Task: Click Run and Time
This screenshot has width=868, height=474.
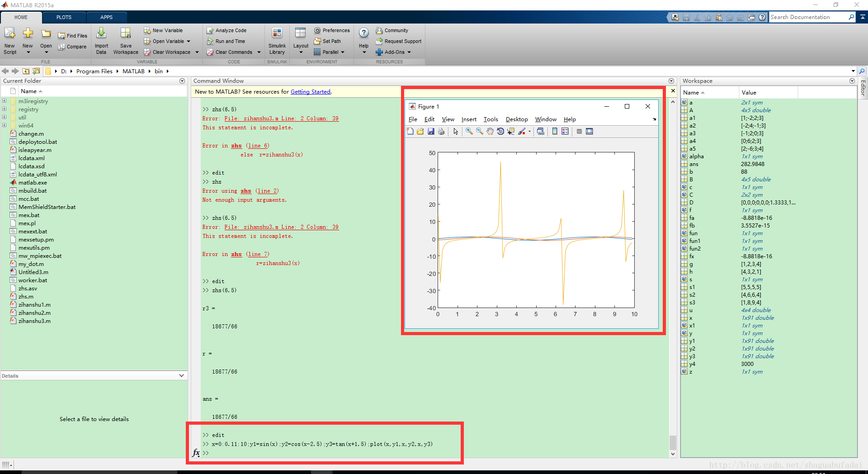Action: pos(226,41)
